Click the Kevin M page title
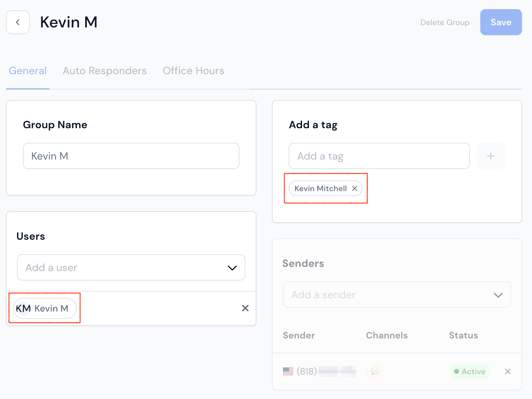 [x=69, y=22]
